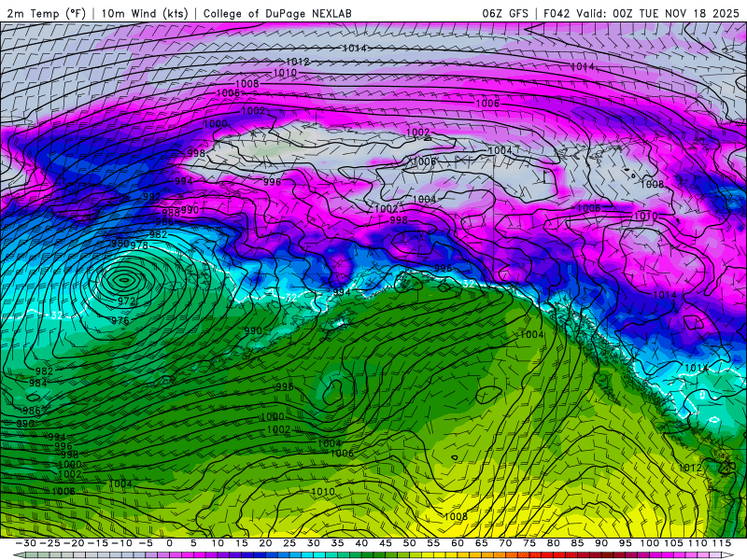Select the 65 temperature scale label

pos(481,543)
